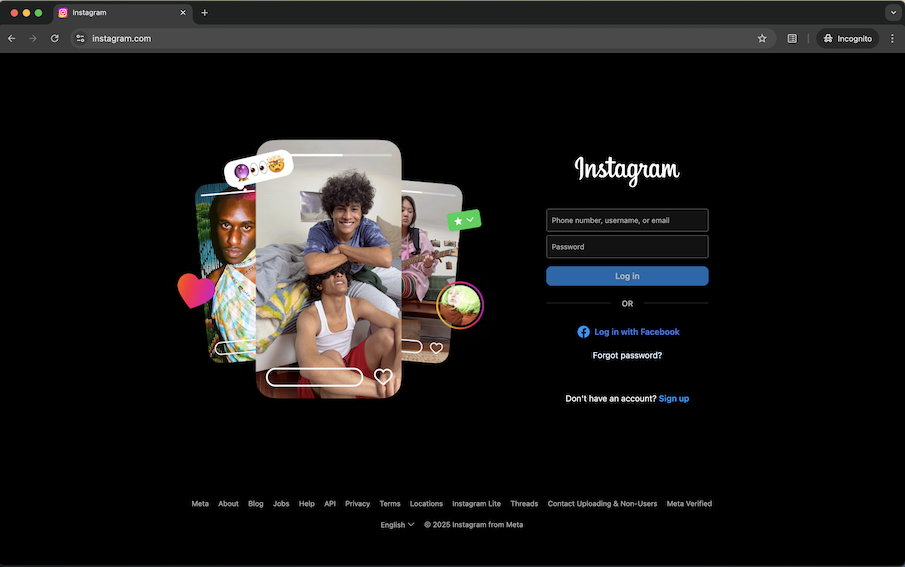Open the Meta footer link
The height and width of the screenshot is (567, 905).
(x=200, y=504)
